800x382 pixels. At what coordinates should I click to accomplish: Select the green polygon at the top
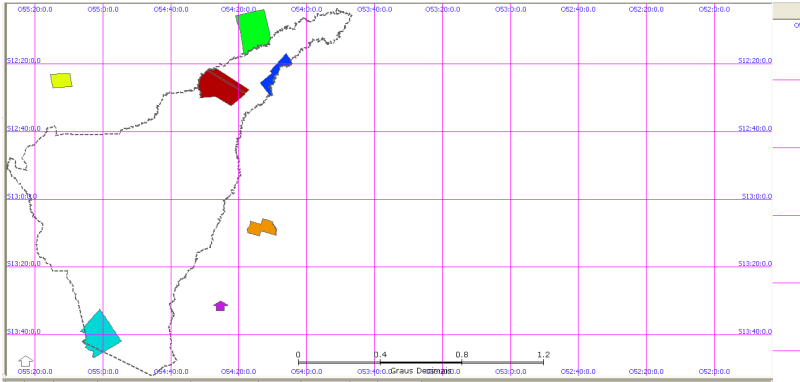tap(253, 32)
